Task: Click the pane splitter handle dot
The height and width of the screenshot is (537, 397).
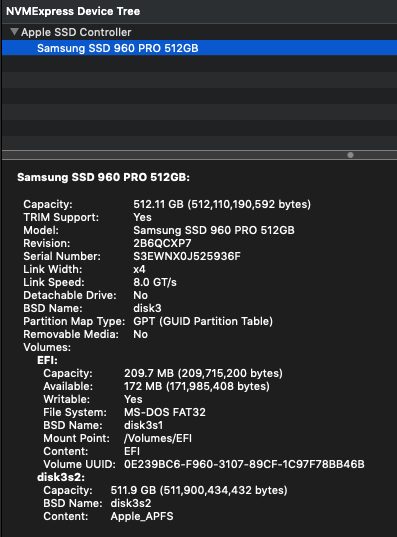Action: pos(350,155)
